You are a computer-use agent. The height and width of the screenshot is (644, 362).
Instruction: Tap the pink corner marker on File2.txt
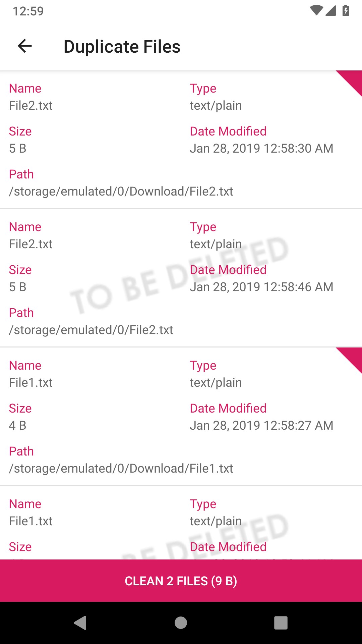(353, 80)
